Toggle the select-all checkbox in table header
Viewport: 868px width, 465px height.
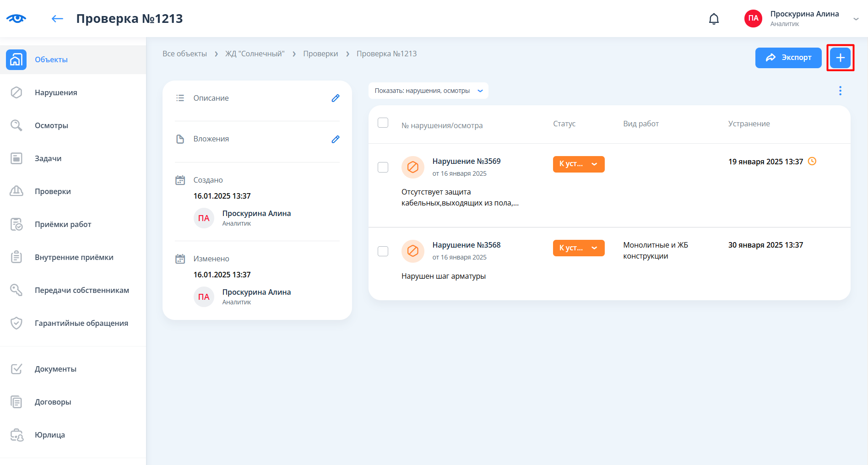coord(383,123)
